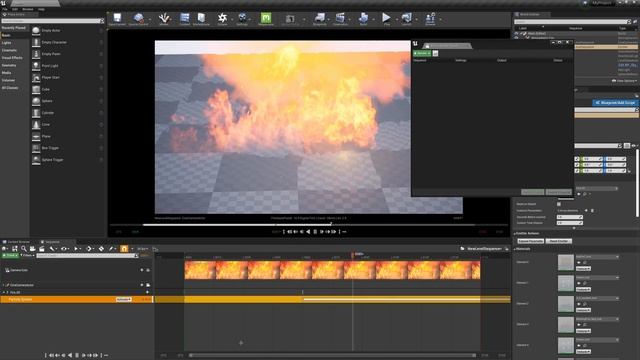This screenshot has height=360, width=640.
Task: Click the Sequencer wrench actions icon
Action: coord(52,249)
